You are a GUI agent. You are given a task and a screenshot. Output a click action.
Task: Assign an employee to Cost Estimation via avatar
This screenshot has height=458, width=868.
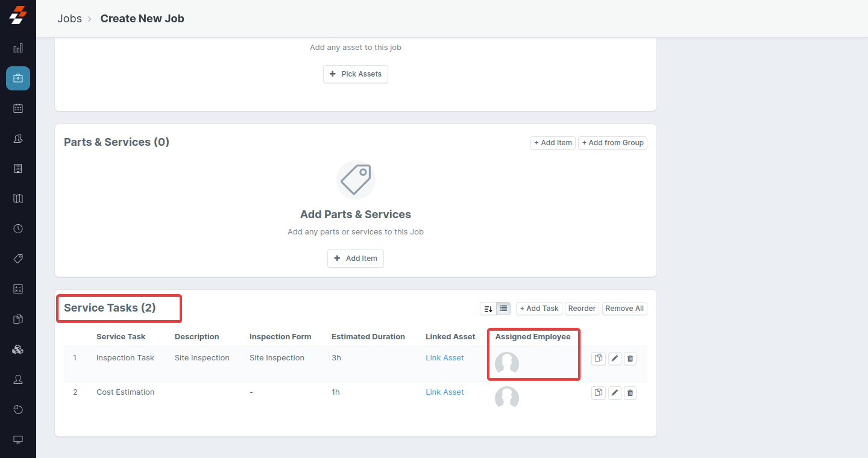[x=507, y=398]
